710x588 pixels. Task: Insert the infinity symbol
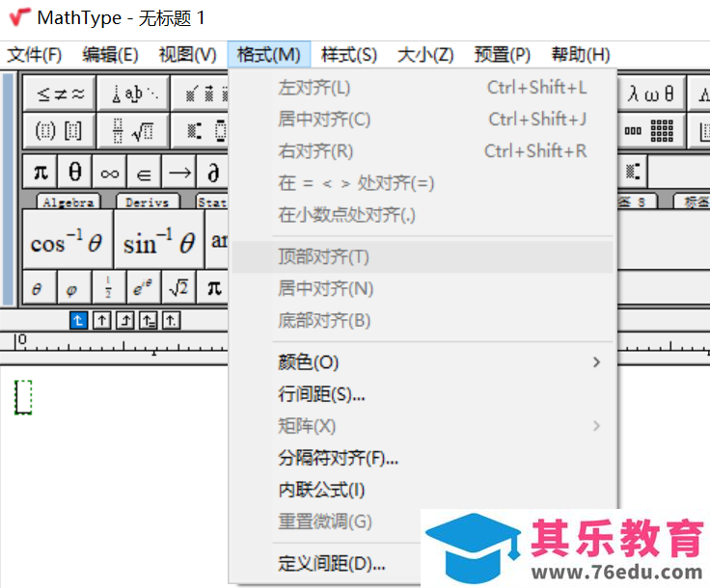[x=110, y=172]
